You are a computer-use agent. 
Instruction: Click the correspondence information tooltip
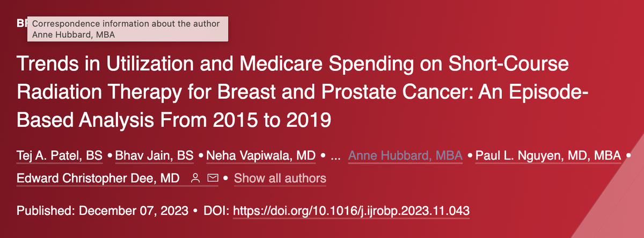[x=127, y=29]
